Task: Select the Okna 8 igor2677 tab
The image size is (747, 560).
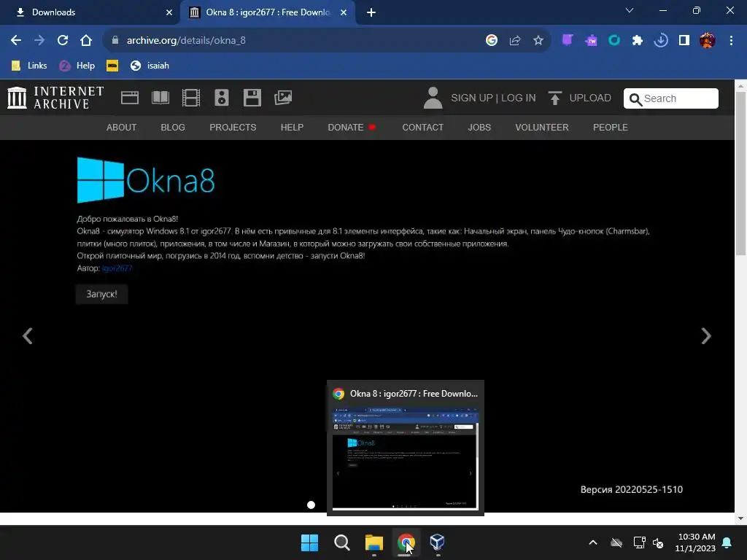Action: coord(268,12)
